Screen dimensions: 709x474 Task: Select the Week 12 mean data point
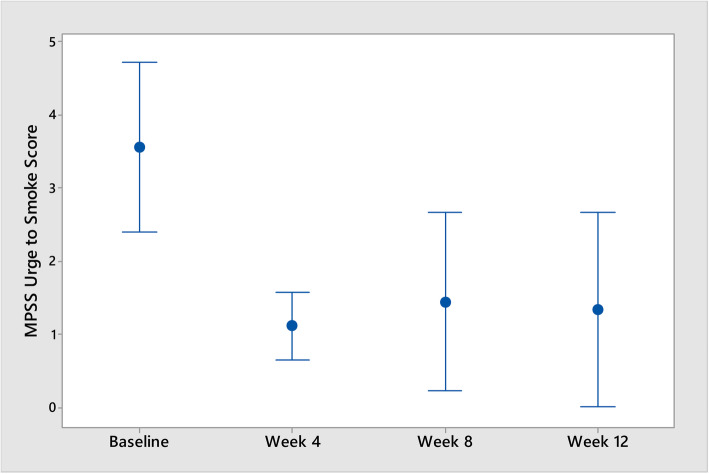tap(598, 310)
